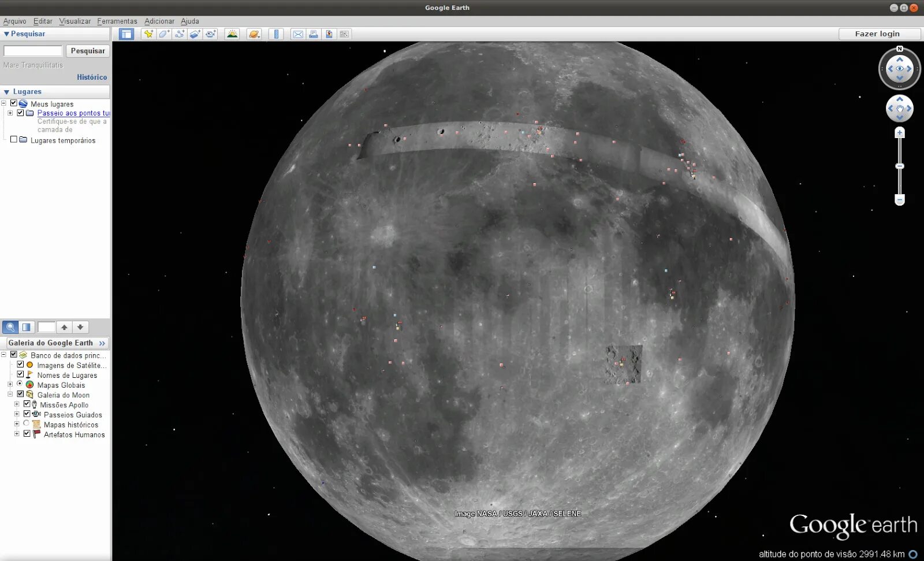Viewport: 924px width, 561px height.
Task: Open the Arquivo menu
Action: (x=15, y=21)
